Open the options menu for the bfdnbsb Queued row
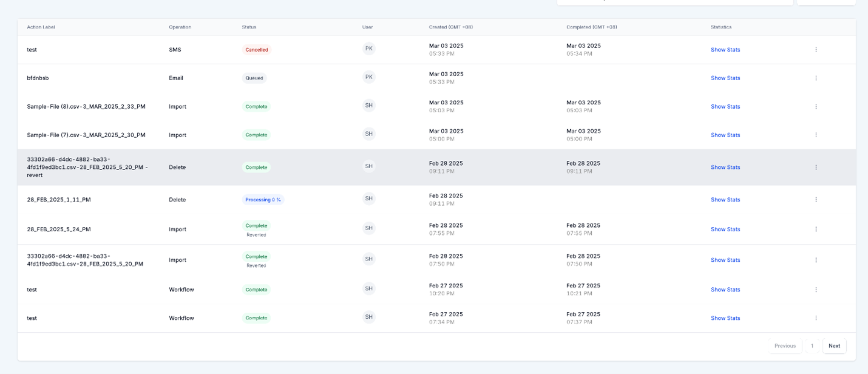This screenshot has width=868, height=374. (816, 78)
